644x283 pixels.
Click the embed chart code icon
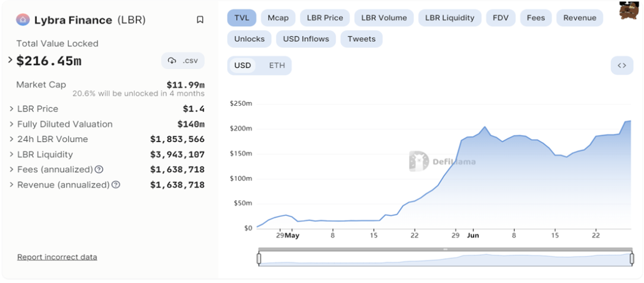click(x=621, y=66)
